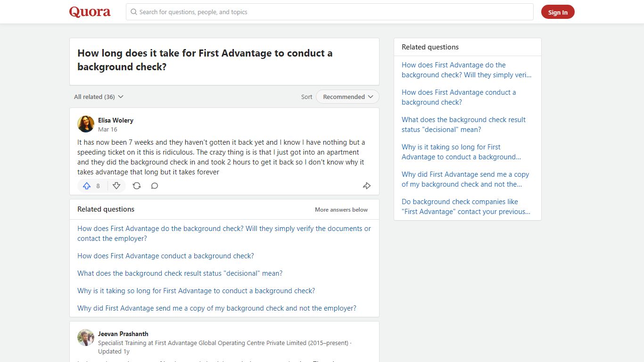Click Elisa Wolery's answer text
Image resolution: width=644 pixels, height=362 pixels.
pos(221,157)
